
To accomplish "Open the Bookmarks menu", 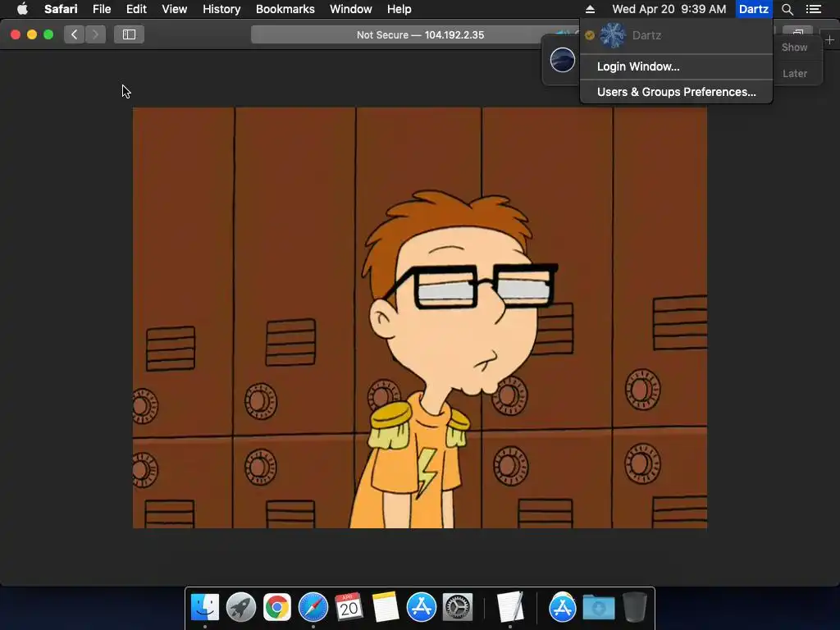I will point(285,9).
